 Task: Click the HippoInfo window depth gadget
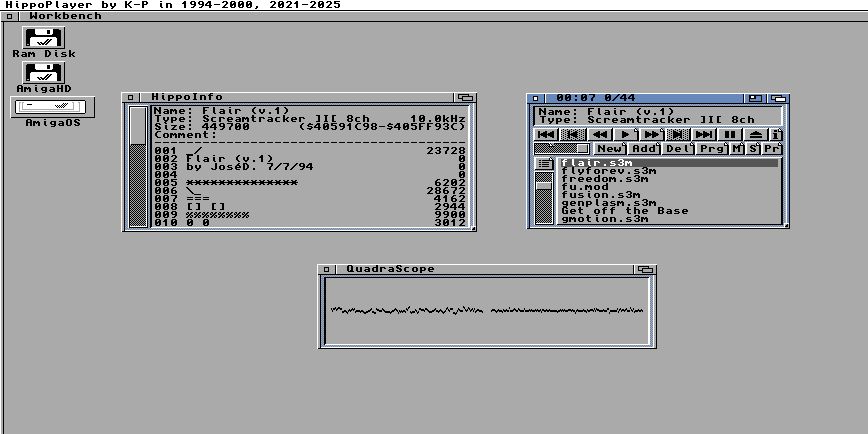pos(466,97)
